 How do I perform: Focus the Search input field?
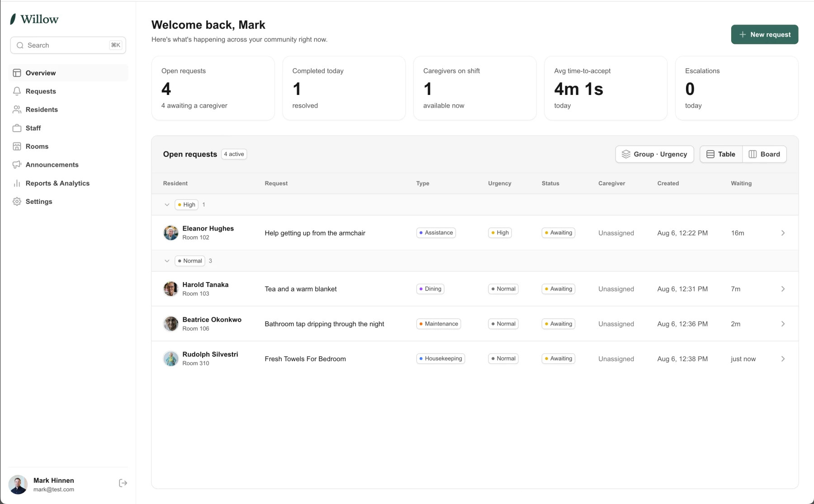(x=68, y=45)
